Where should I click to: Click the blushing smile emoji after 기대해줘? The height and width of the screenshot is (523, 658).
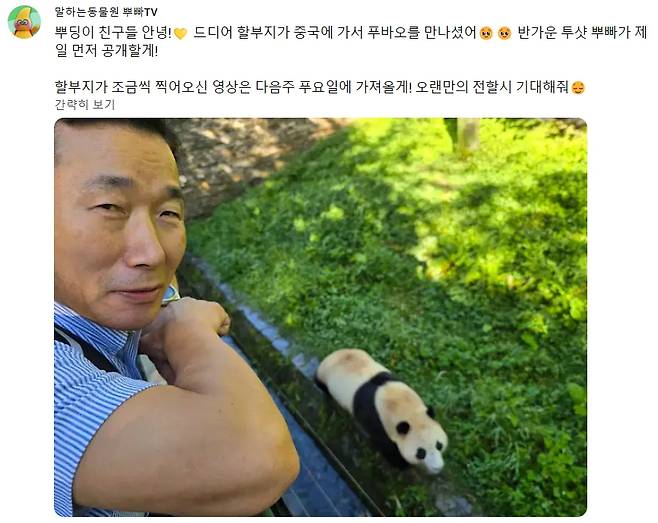pyautogui.click(x=578, y=87)
